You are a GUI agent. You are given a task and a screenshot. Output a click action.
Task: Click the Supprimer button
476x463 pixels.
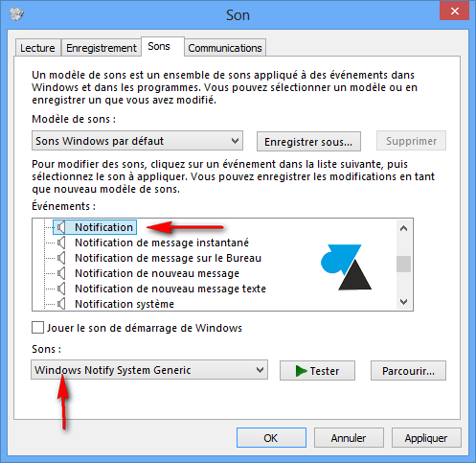point(411,141)
